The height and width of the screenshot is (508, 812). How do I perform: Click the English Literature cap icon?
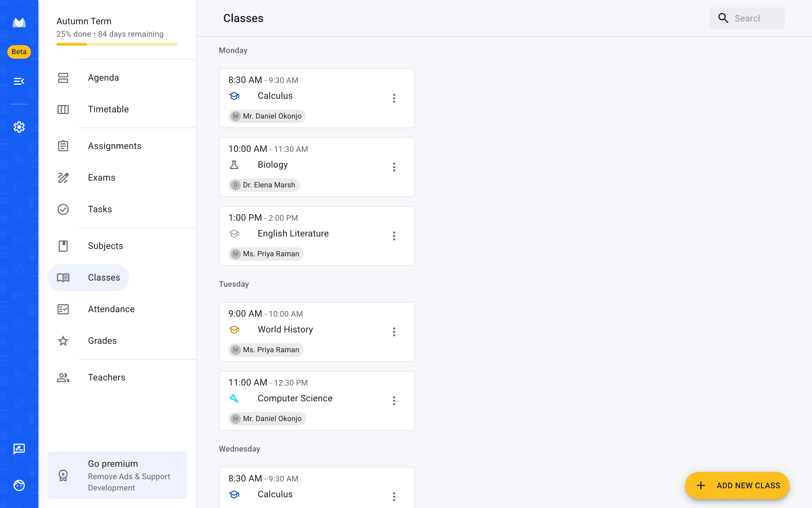234,234
